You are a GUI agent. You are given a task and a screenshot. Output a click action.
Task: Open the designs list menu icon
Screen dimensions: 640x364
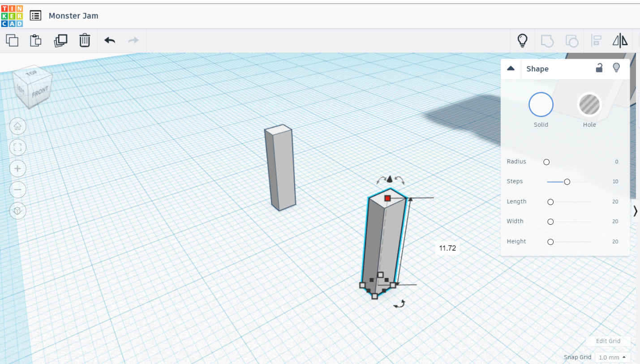point(35,16)
